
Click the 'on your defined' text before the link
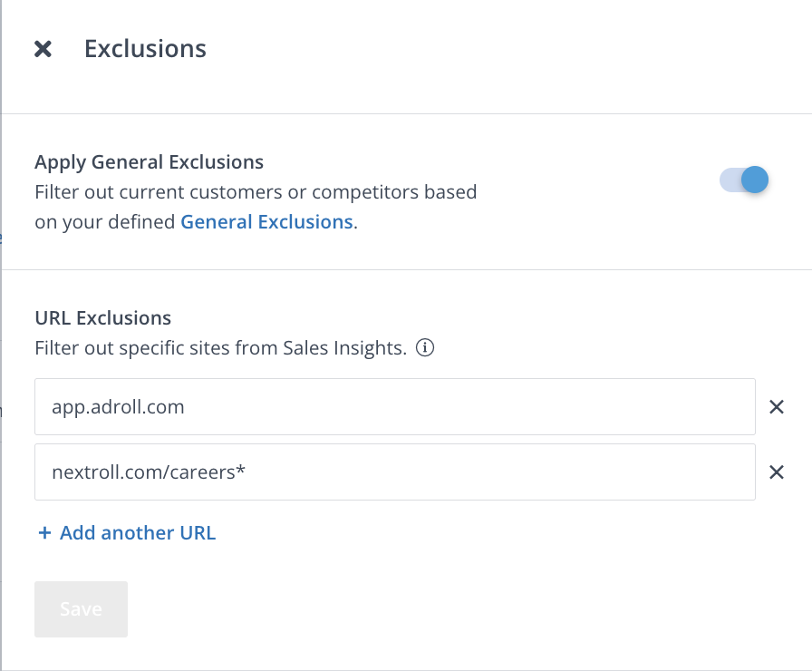coord(105,222)
